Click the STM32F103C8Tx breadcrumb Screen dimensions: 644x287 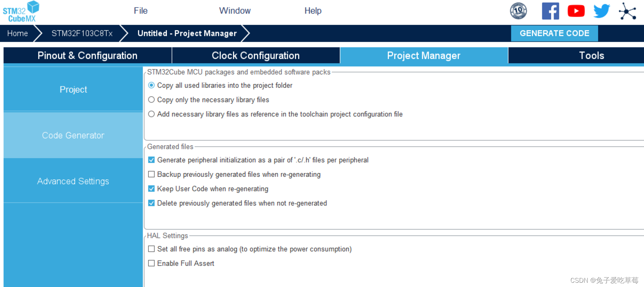point(82,33)
